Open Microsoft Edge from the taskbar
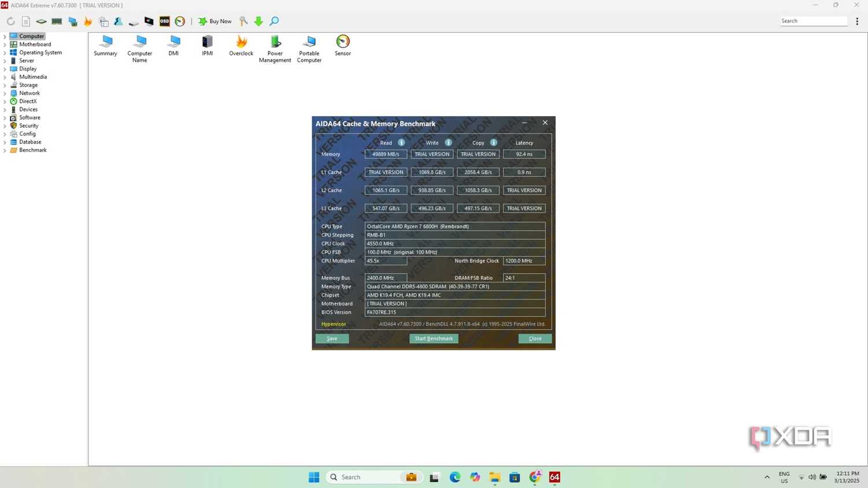Screen dimensions: 868x488 pyautogui.click(x=455, y=477)
